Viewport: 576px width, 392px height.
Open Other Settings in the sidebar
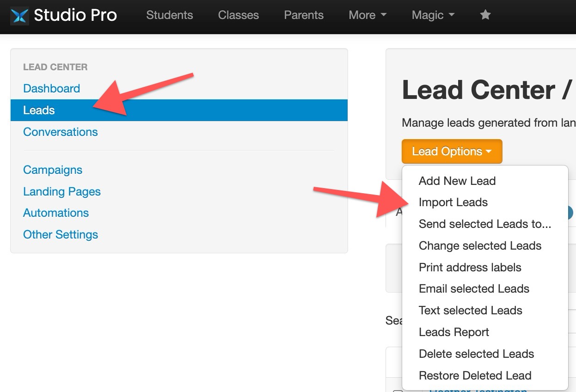(x=61, y=234)
